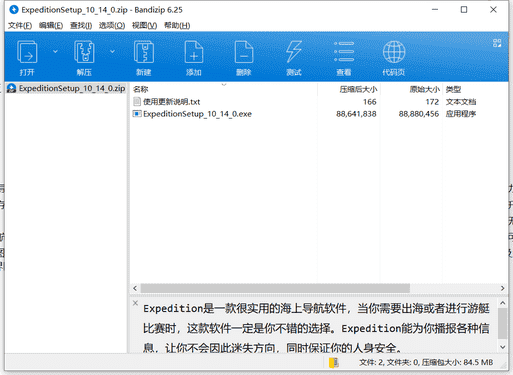This screenshot has height=375, width=513.
Task: Expand the 打开 dropdown arrow
Action: tap(55, 51)
